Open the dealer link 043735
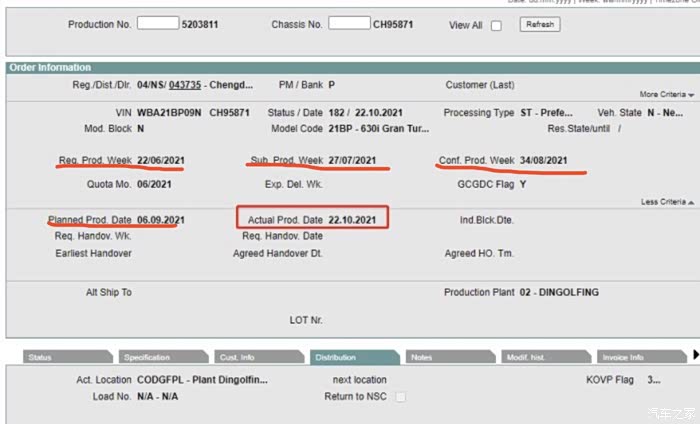The image size is (700, 424). 185,86
